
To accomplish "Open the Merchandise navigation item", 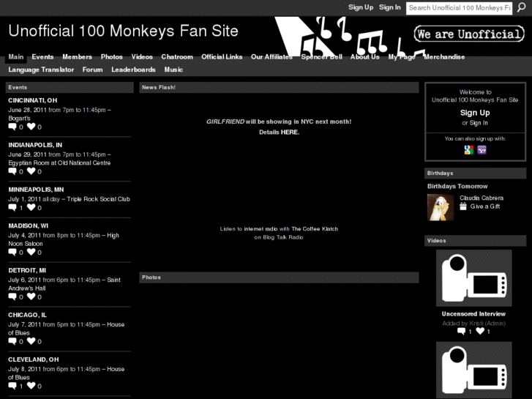I will [444, 56].
